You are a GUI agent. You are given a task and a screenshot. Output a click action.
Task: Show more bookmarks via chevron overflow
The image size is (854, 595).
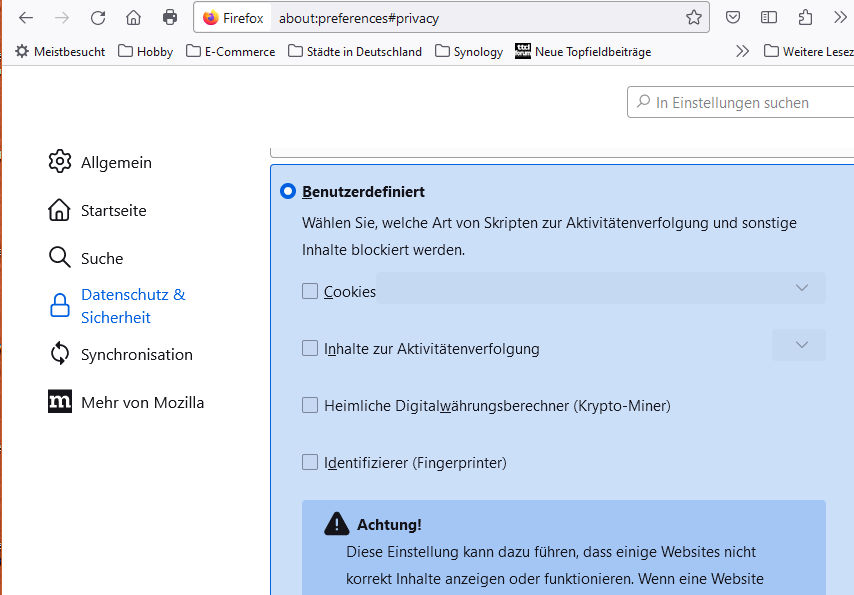[x=742, y=51]
